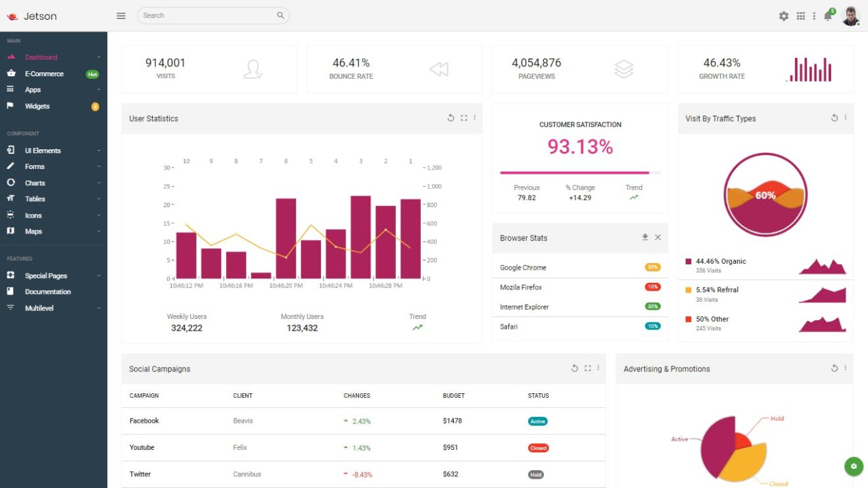Image resolution: width=868 pixels, height=488 pixels.
Task: Open the apps grid icon in the header
Action: coord(801,15)
